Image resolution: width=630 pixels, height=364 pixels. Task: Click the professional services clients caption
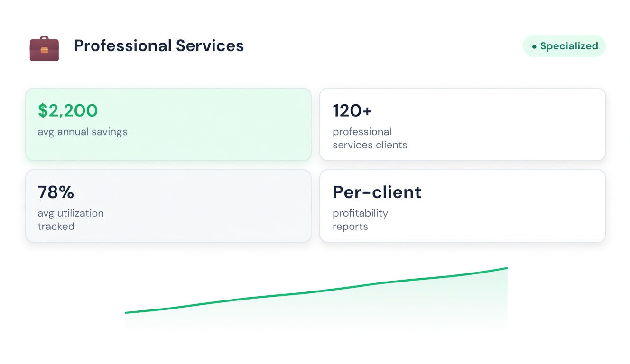tap(370, 138)
